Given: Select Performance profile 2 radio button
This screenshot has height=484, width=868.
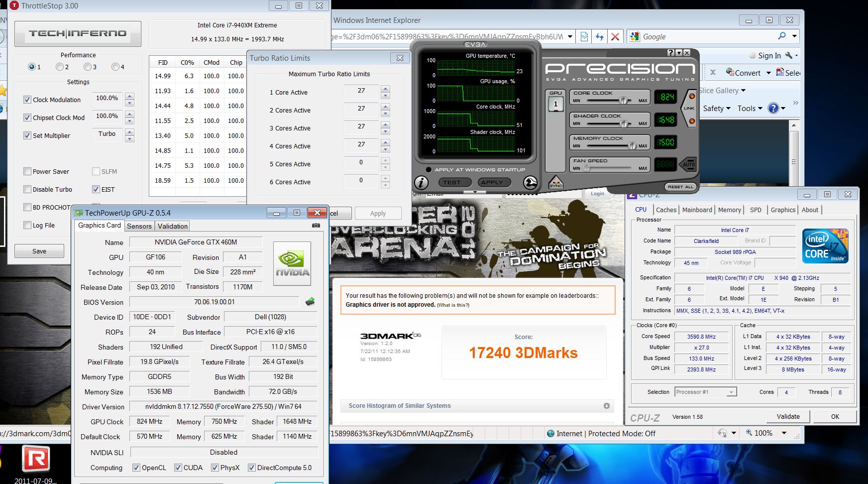Looking at the screenshot, I should point(60,67).
